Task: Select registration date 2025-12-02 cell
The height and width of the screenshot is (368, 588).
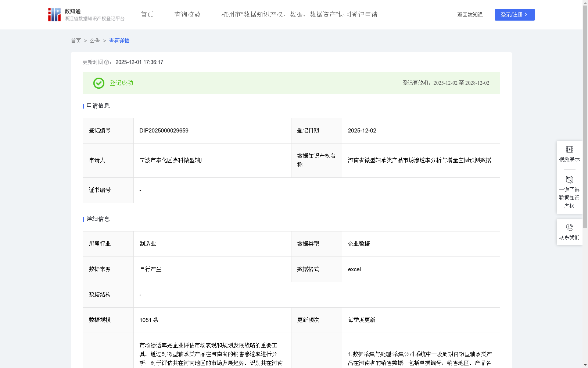Action: (x=421, y=131)
